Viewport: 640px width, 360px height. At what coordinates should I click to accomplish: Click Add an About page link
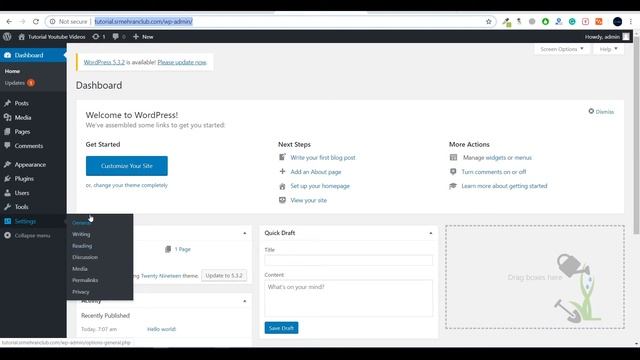[x=316, y=172]
